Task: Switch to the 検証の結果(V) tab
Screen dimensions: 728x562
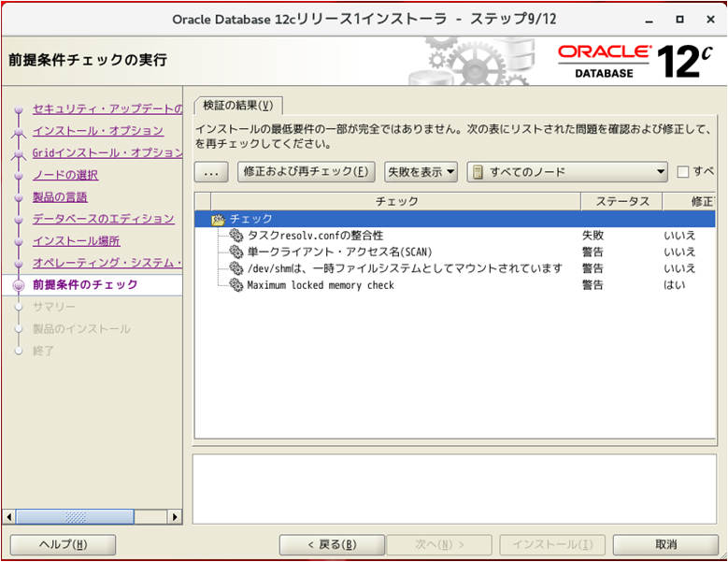Action: 238,106
